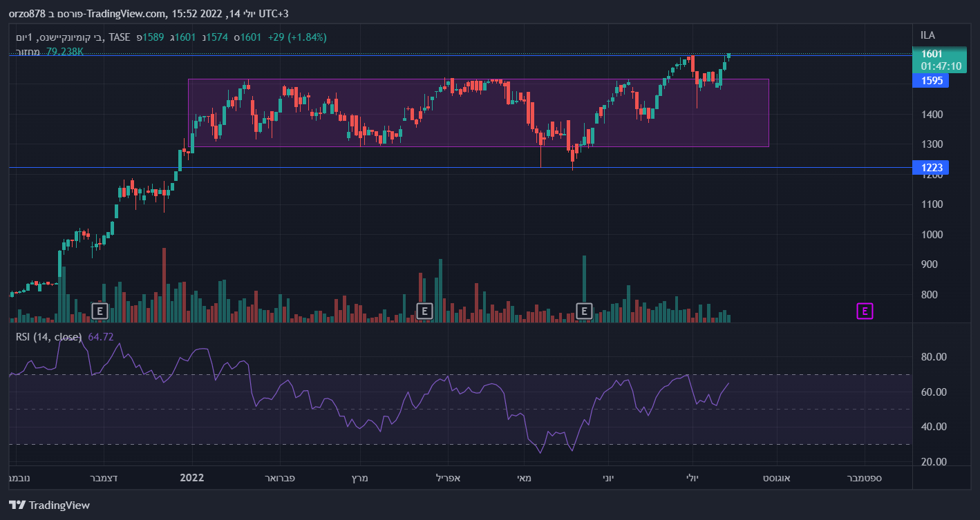This screenshot has height=520, width=980.
Task: Click the earnings E marker before April
Action: tap(424, 311)
